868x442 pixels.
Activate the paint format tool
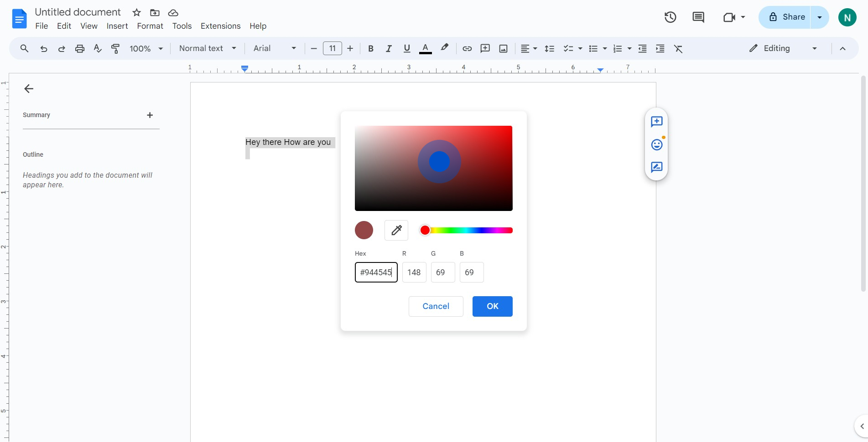(115, 49)
